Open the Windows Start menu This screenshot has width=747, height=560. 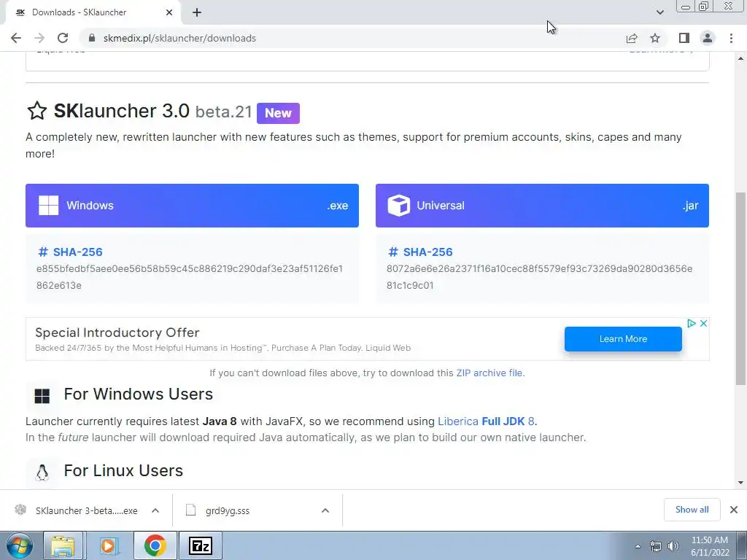coord(19,545)
